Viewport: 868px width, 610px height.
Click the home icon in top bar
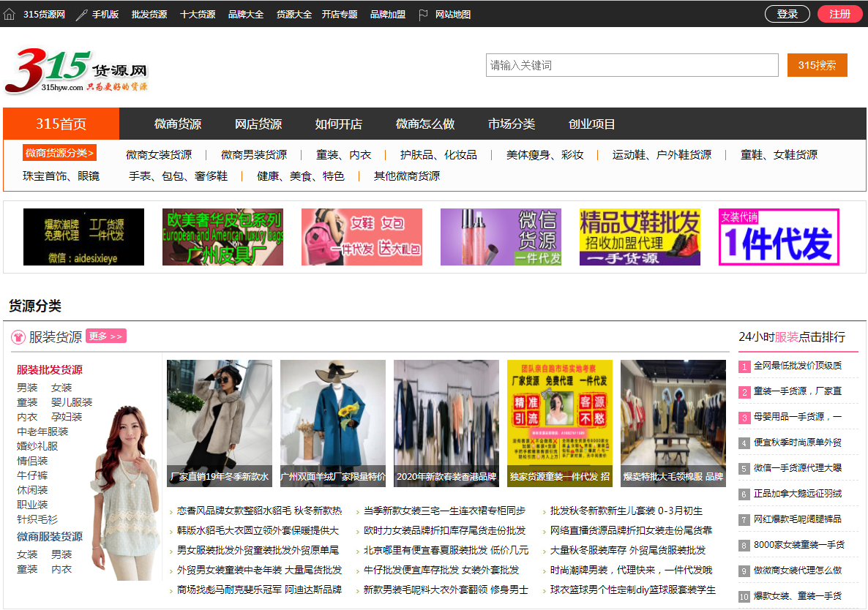10,14
